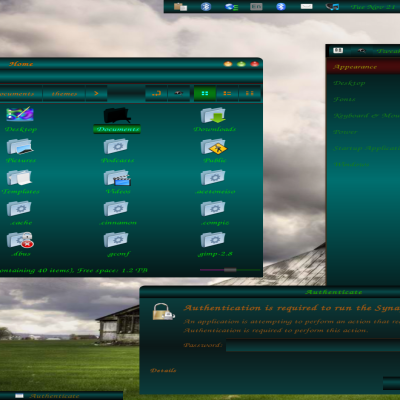Open the mail envelope tray icon
Viewport: 400px width, 400px height.
(x=306, y=6)
